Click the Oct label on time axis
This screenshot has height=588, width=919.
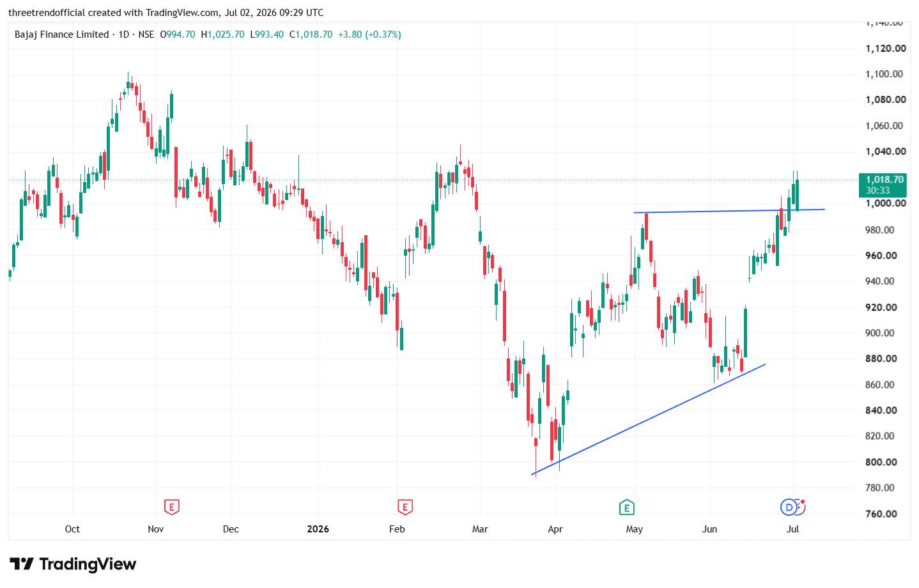click(72, 529)
